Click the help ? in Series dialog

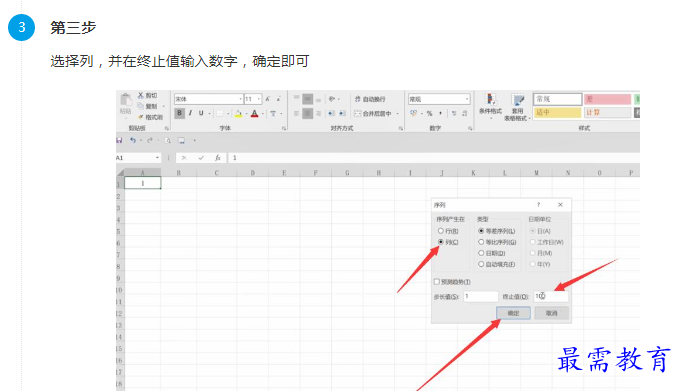point(538,205)
